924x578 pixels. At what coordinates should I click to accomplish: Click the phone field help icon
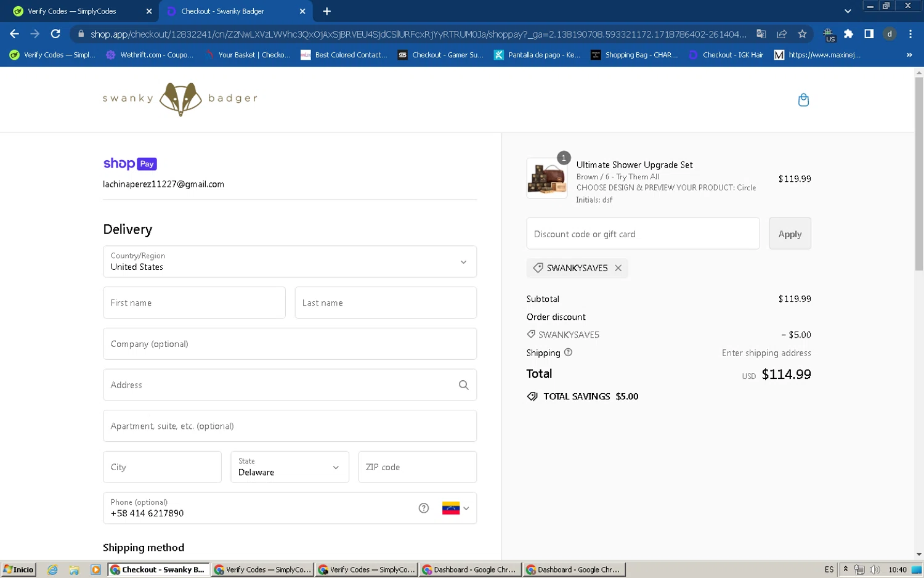click(424, 508)
